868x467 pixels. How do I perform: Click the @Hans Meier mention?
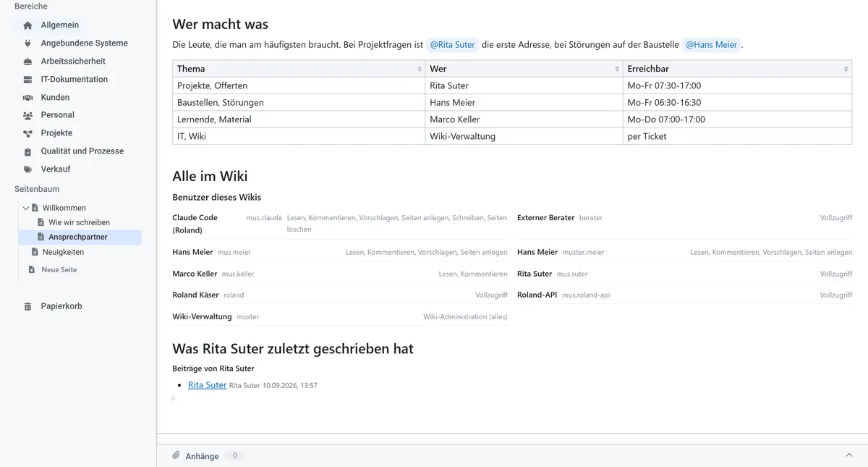point(711,45)
